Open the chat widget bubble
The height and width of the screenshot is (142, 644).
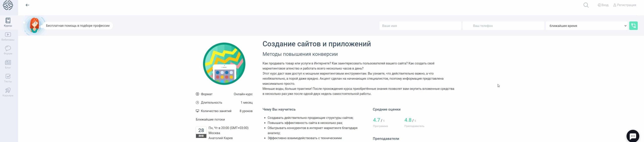pyautogui.click(x=632, y=136)
